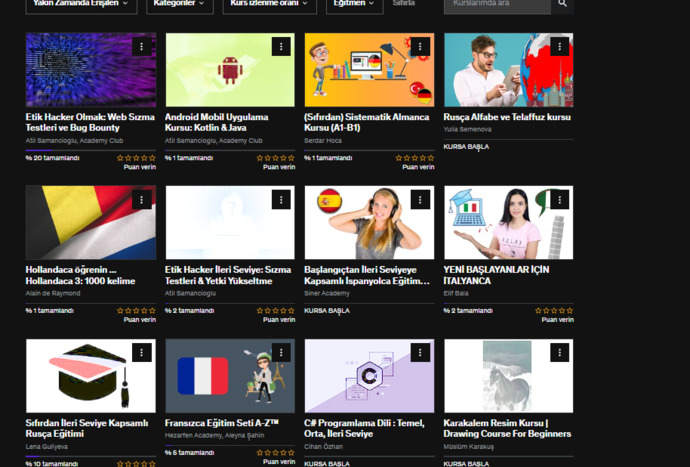The image size is (690, 467).
Task: Click KURSA BAŞLA for C# Programlama course
Action: pyautogui.click(x=327, y=463)
